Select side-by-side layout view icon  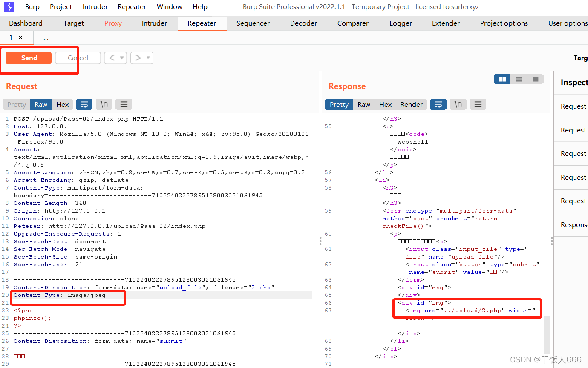click(502, 79)
